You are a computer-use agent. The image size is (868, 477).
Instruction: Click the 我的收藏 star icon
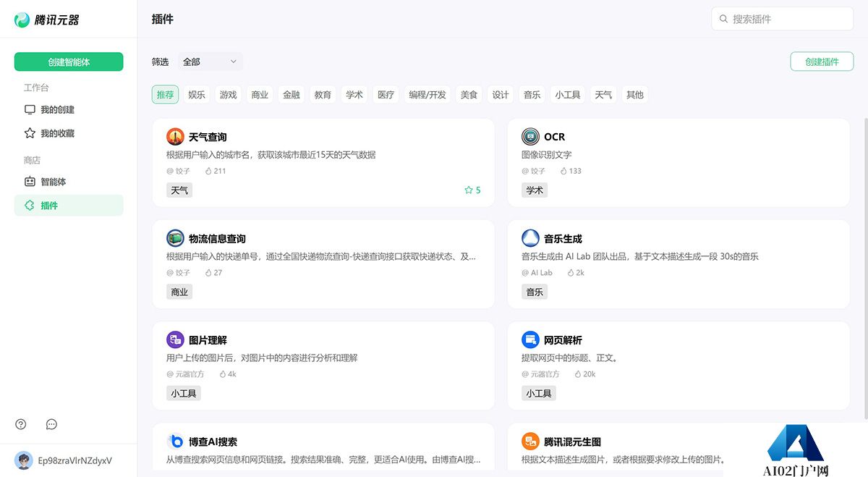pyautogui.click(x=30, y=133)
